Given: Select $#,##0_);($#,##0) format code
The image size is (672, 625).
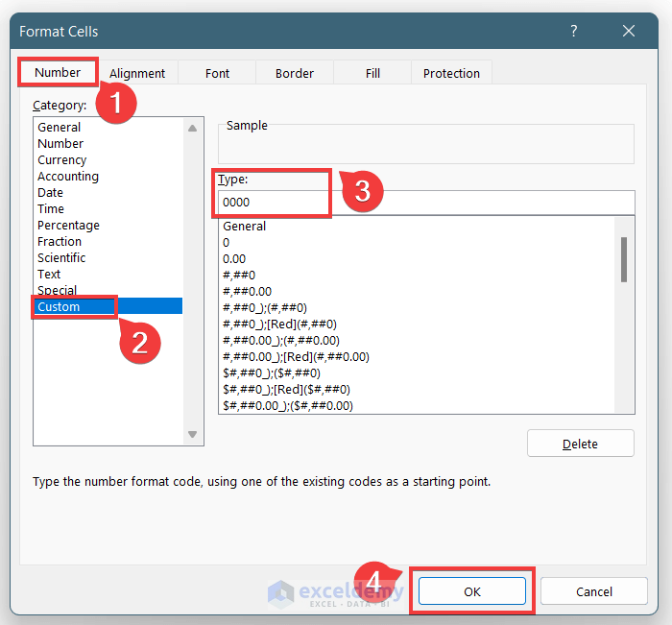Looking at the screenshot, I should coord(417,373).
